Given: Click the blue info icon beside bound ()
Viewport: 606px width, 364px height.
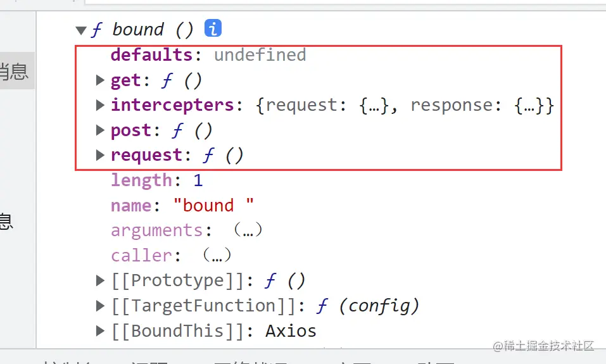Looking at the screenshot, I should point(213,28).
